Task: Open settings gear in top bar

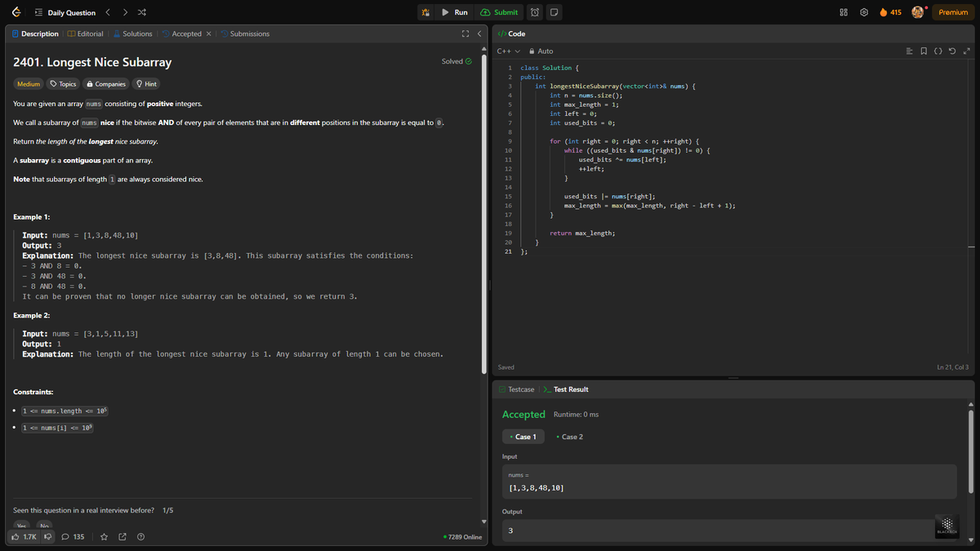Action: pos(863,12)
